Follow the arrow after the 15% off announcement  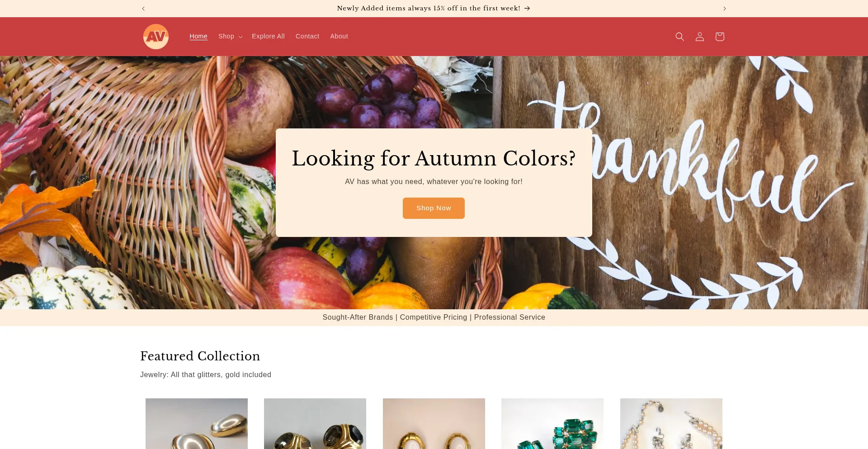click(527, 9)
